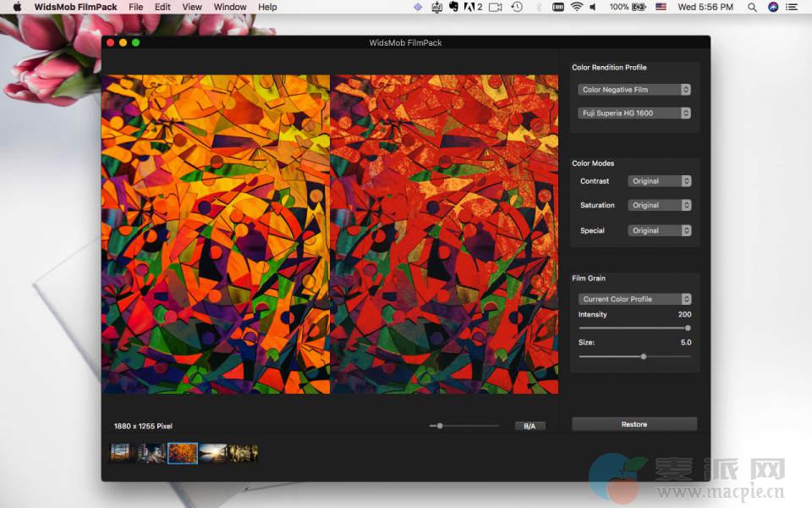Open the Saturation mode dropdown

coord(660,205)
